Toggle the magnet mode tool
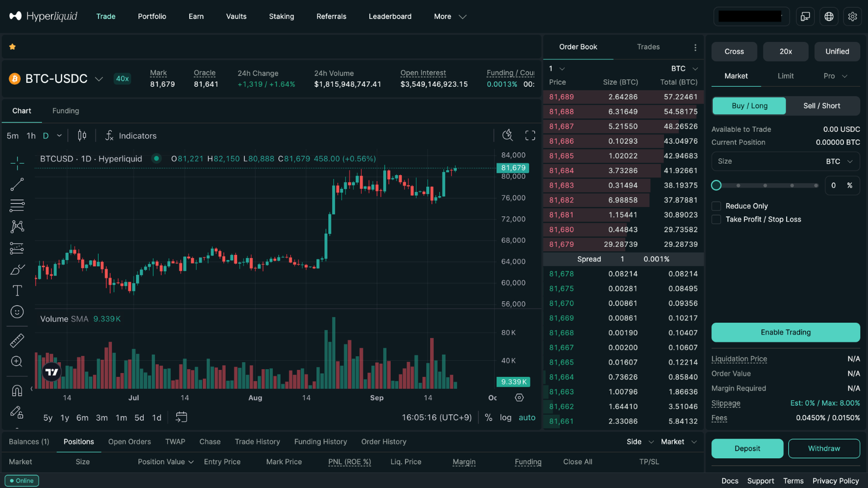The height and width of the screenshot is (488, 868). (x=17, y=390)
